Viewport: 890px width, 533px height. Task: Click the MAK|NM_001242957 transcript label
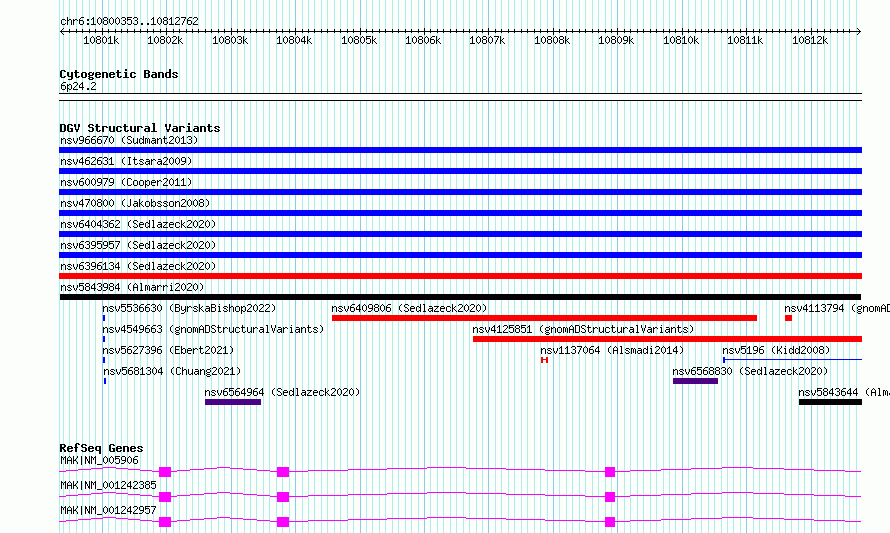[x=108, y=510]
